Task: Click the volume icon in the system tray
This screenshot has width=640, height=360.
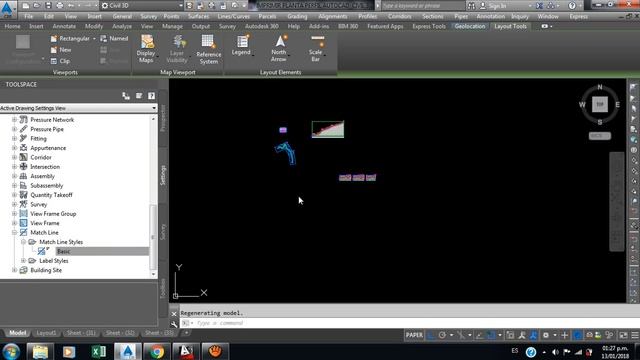Action: coord(555,352)
